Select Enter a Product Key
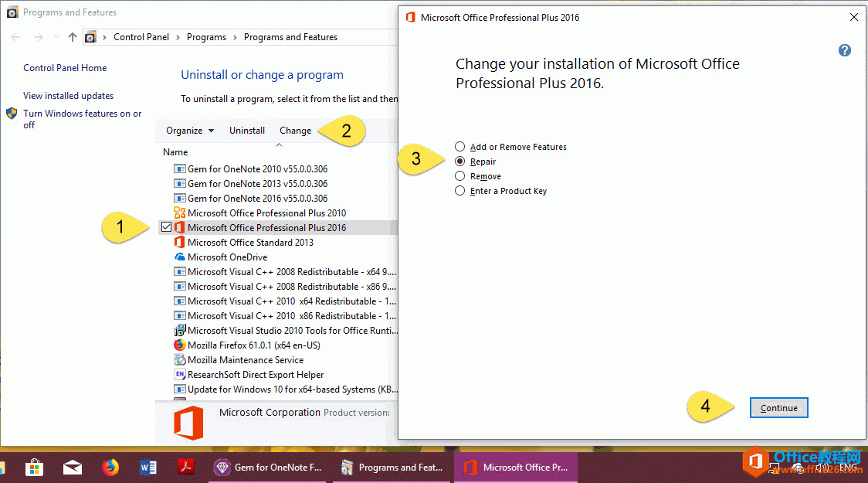The image size is (868, 483). (459, 191)
